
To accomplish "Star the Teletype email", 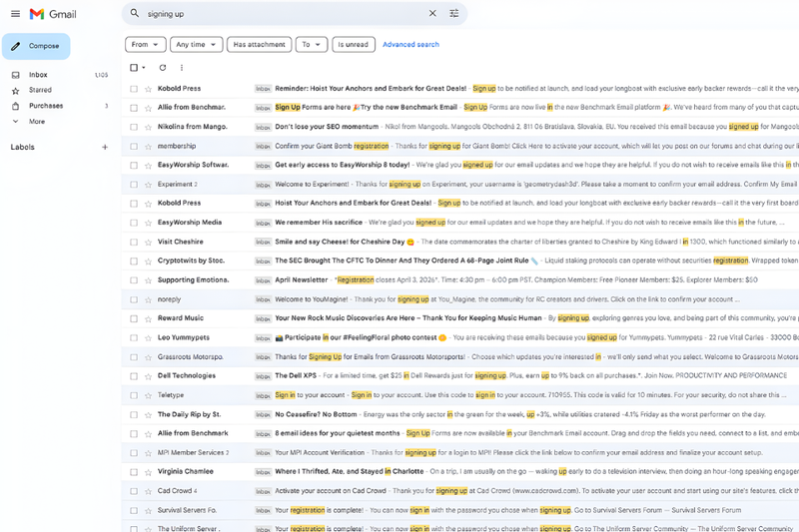I will (x=148, y=395).
